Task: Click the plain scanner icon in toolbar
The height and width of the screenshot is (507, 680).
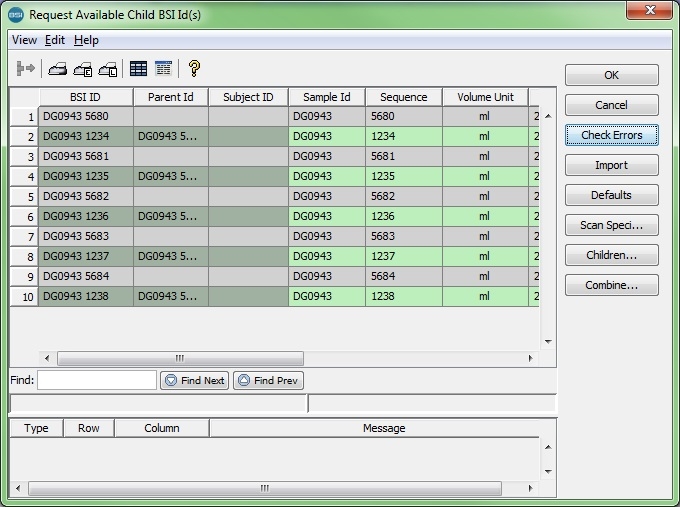Action: click(59, 69)
